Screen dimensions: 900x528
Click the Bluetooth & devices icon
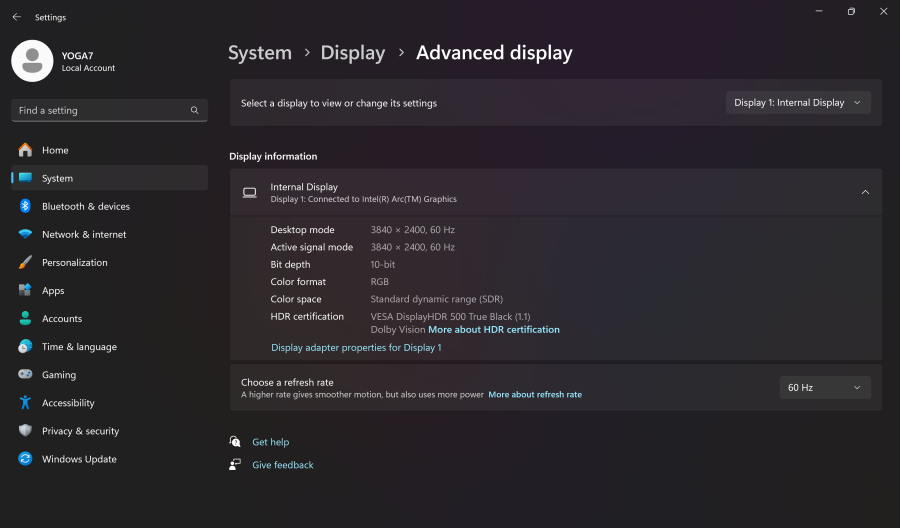tap(25, 206)
